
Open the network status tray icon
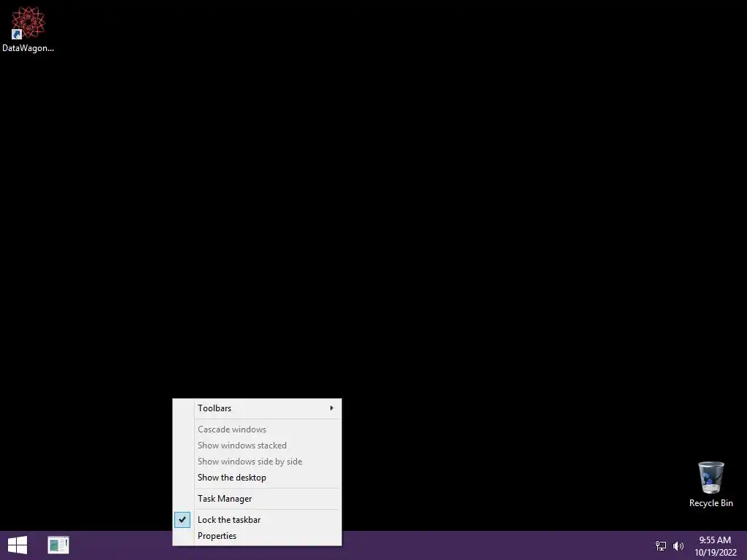pos(661,545)
